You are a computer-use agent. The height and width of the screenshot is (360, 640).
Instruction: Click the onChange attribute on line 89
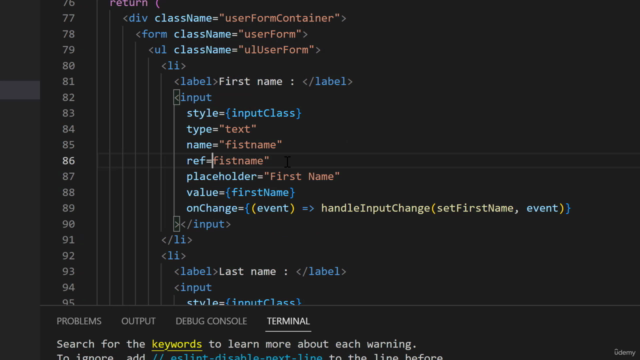click(211, 208)
